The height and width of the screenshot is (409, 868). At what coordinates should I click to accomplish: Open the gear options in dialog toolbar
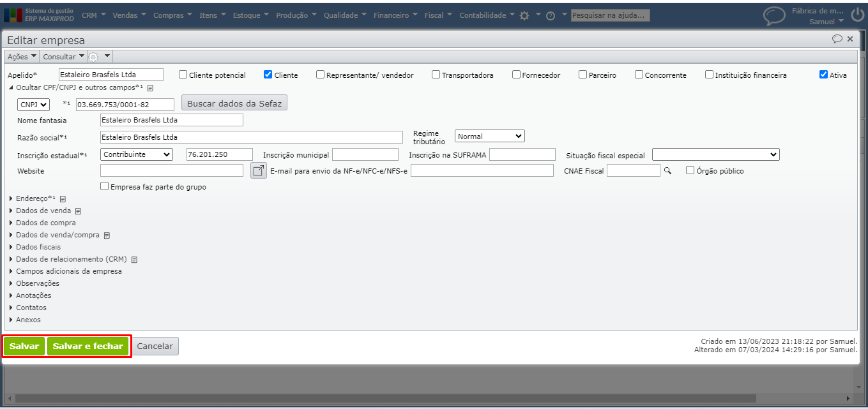point(94,57)
